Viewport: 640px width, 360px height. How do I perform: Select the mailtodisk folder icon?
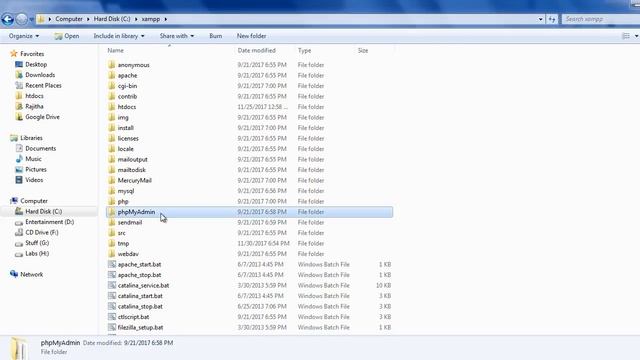[112, 169]
